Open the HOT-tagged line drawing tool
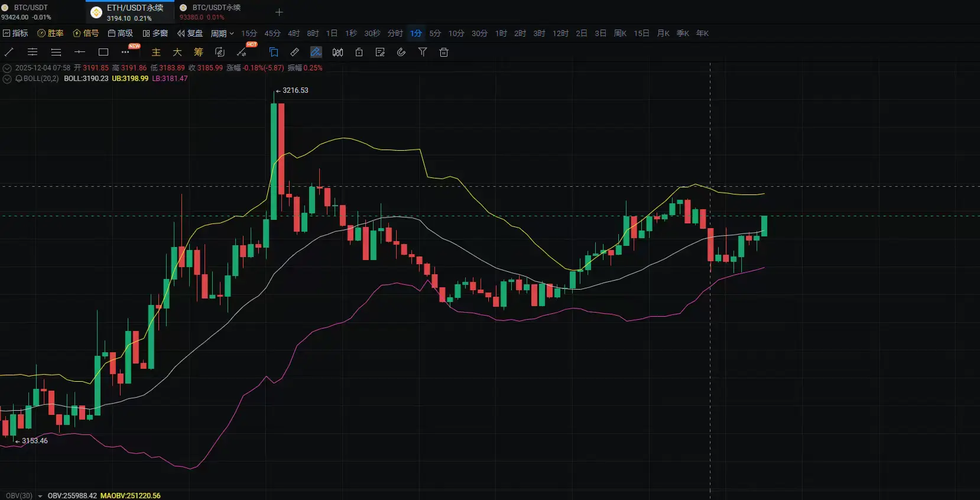 point(241,52)
